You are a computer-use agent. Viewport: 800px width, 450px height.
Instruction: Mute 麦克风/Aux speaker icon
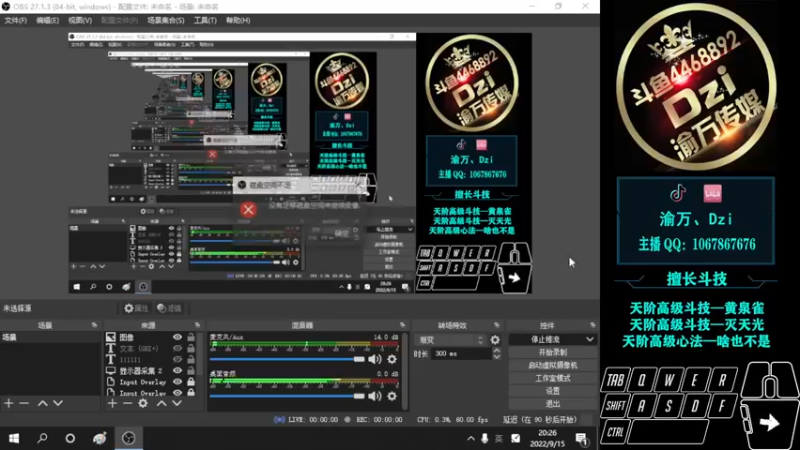click(375, 359)
